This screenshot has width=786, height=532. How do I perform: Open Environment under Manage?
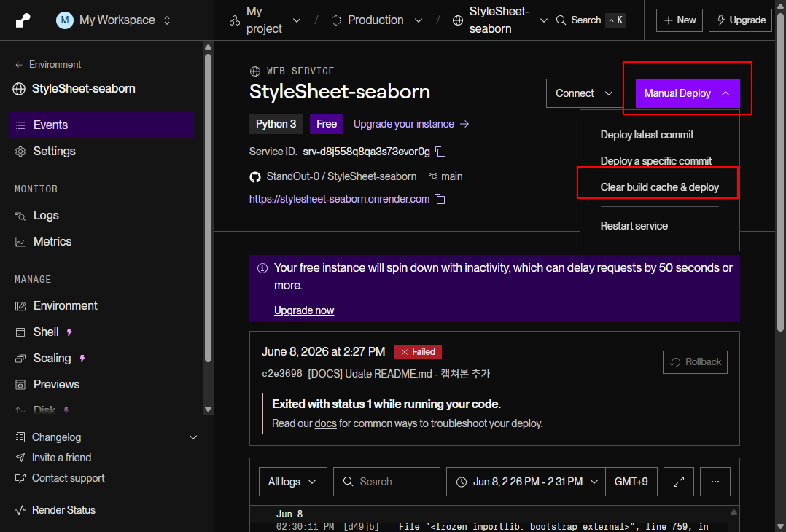click(65, 305)
